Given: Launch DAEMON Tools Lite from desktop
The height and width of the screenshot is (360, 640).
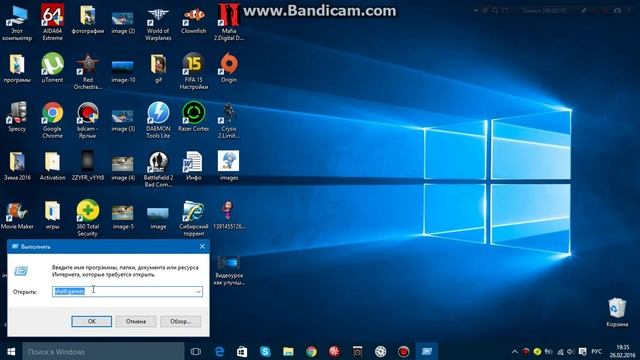Looking at the screenshot, I should click(x=158, y=120).
